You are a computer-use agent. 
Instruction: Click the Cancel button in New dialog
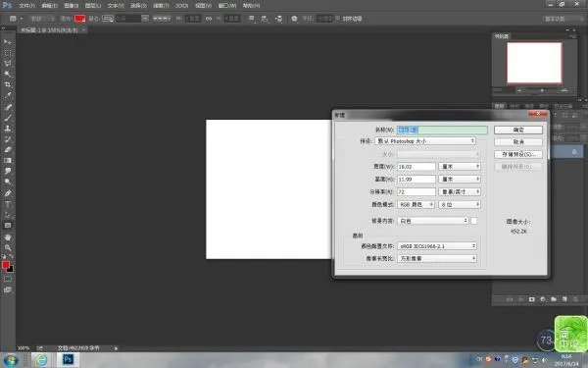pos(518,142)
